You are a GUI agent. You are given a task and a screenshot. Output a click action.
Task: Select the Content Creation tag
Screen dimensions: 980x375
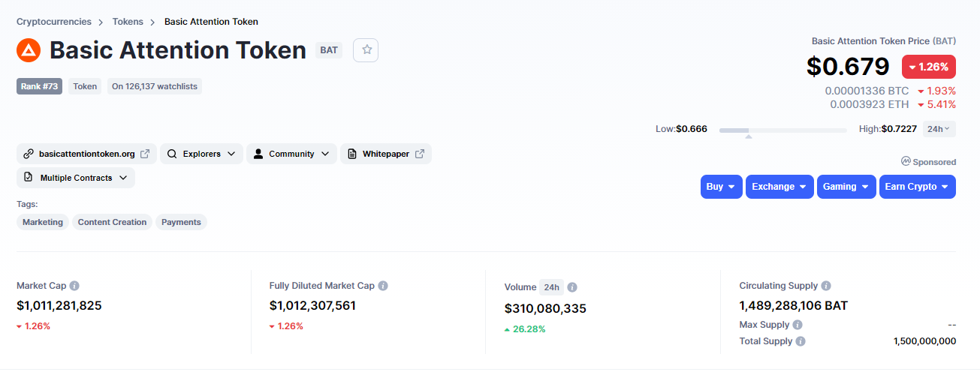click(x=112, y=222)
